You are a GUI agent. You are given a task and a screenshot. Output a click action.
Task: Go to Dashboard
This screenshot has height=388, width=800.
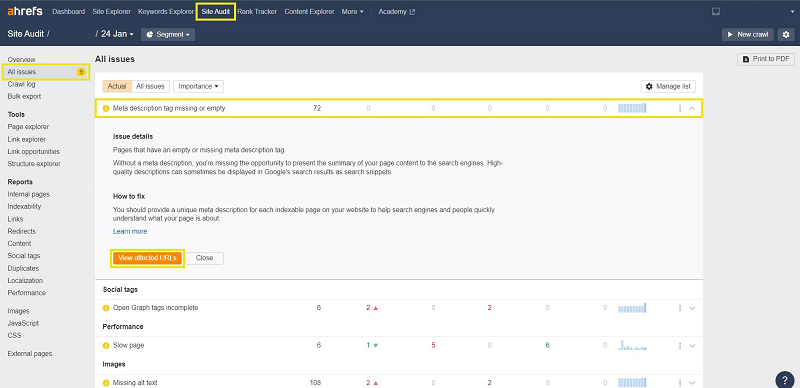pyautogui.click(x=68, y=12)
